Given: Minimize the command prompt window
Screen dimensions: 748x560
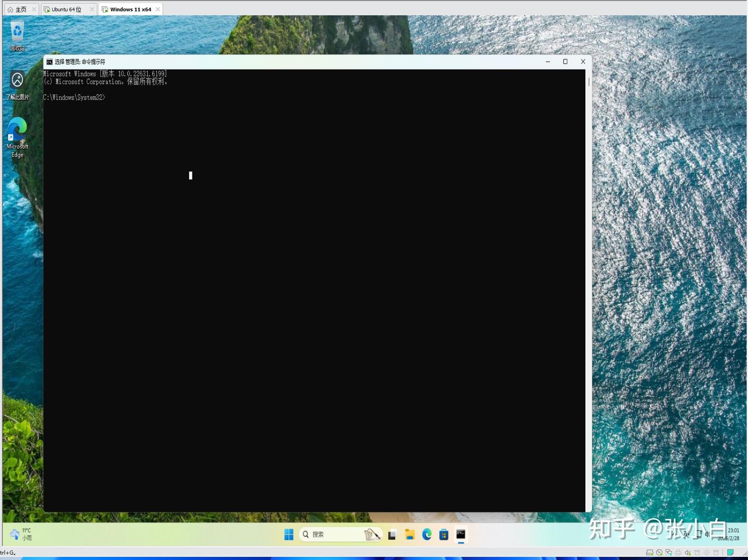Looking at the screenshot, I should tap(547, 62).
